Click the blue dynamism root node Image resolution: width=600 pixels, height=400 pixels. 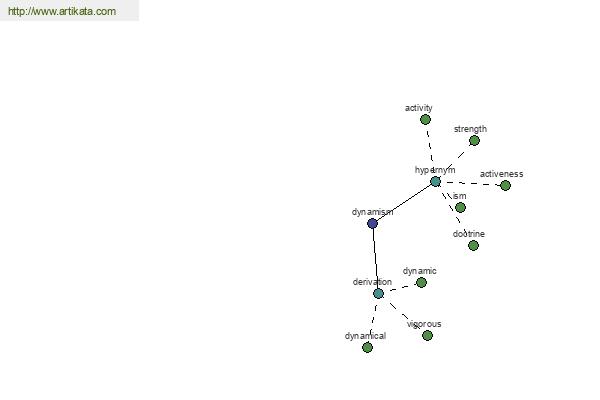(372, 223)
